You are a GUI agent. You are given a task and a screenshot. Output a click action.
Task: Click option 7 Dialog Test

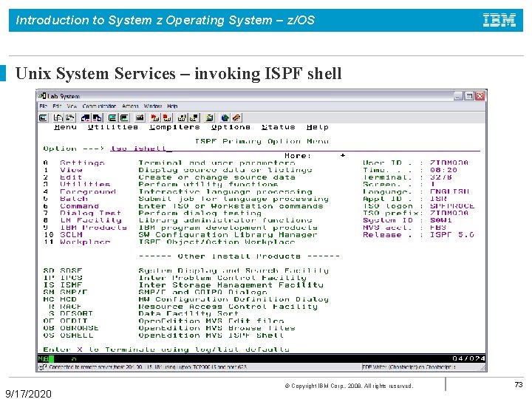(x=90, y=213)
